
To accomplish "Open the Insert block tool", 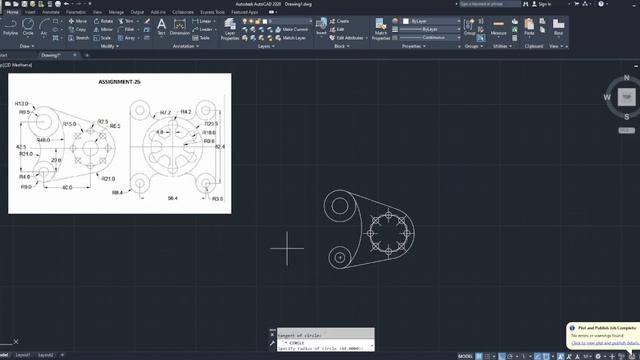I will [321, 27].
